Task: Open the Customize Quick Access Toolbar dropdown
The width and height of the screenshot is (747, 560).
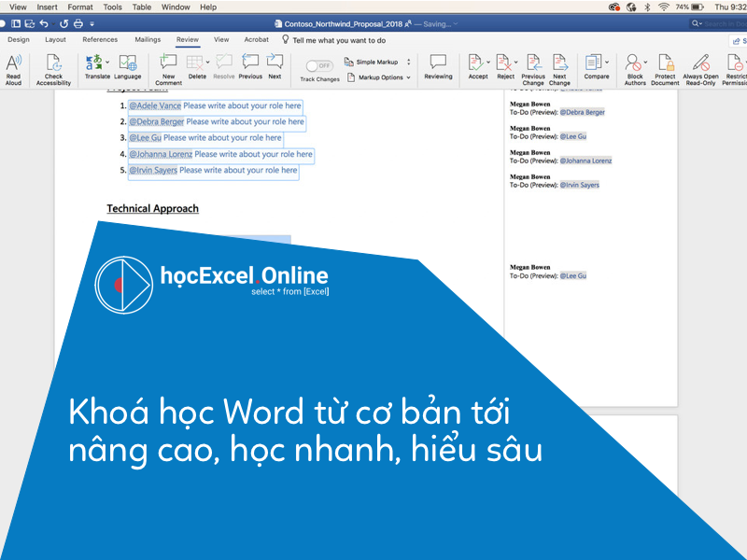Action: click(92, 23)
